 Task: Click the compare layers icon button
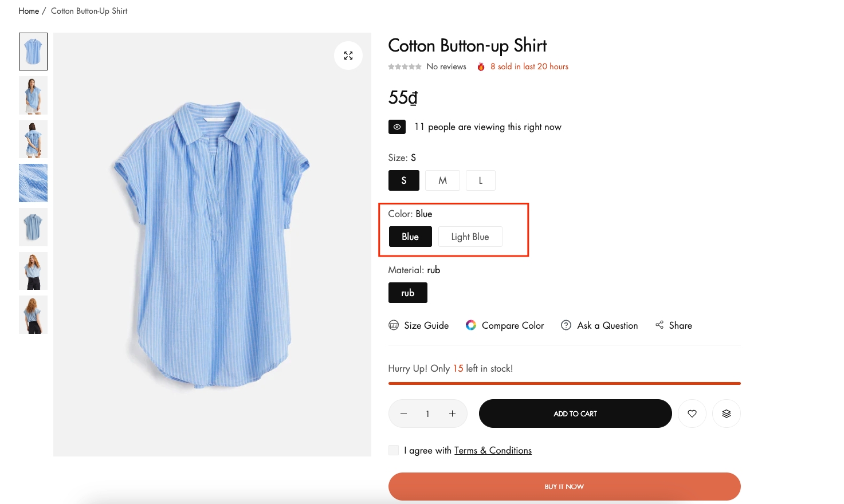726,414
